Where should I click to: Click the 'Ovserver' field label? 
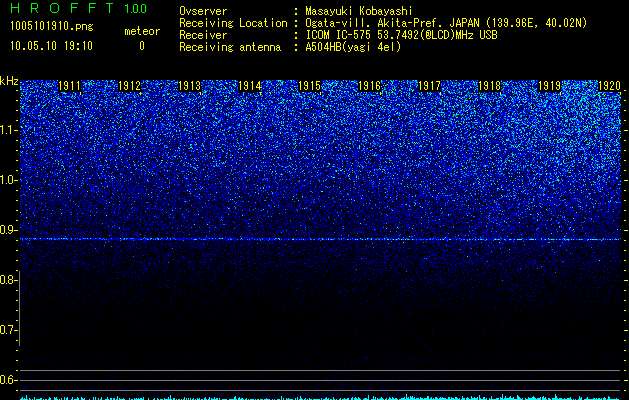click(x=203, y=11)
